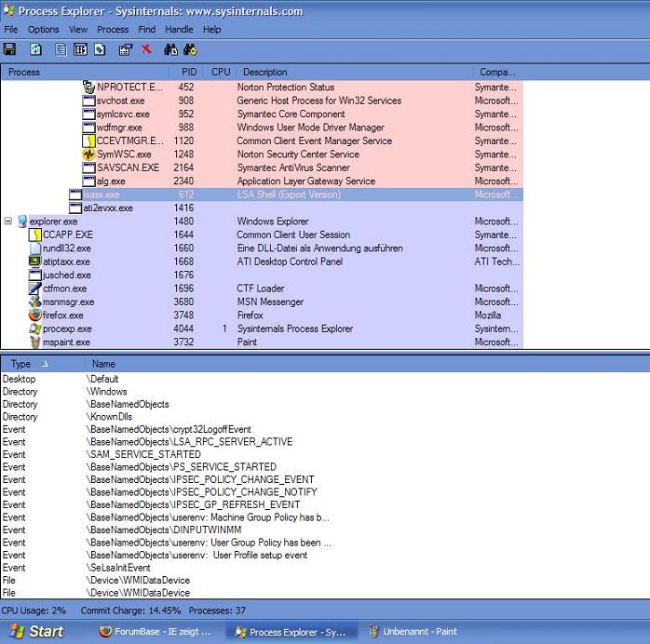This screenshot has width=650, height=644.
Task: Click the Find DLL binoculars-with-gear icon
Action: pyautogui.click(x=191, y=49)
